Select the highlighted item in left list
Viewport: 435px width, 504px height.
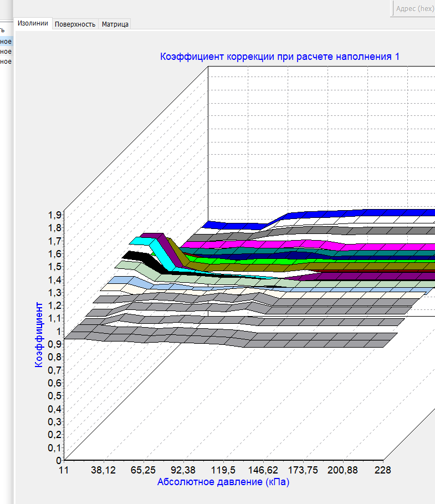point(6,42)
